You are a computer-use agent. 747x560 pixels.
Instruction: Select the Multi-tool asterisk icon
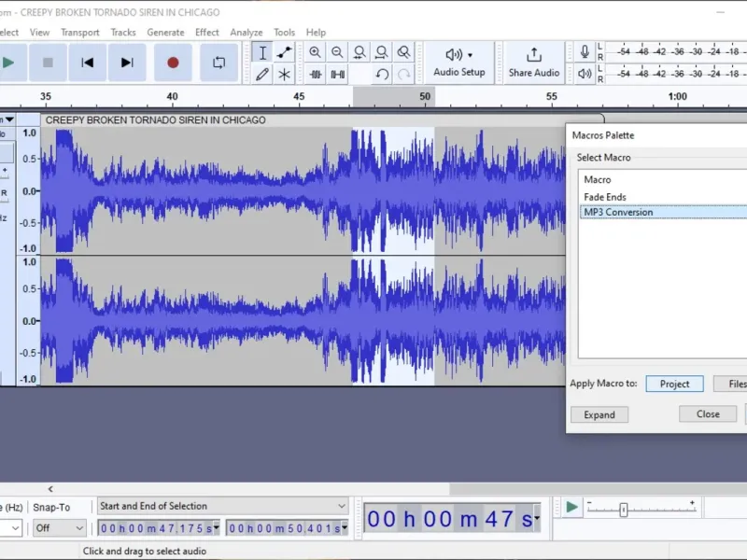(x=285, y=75)
